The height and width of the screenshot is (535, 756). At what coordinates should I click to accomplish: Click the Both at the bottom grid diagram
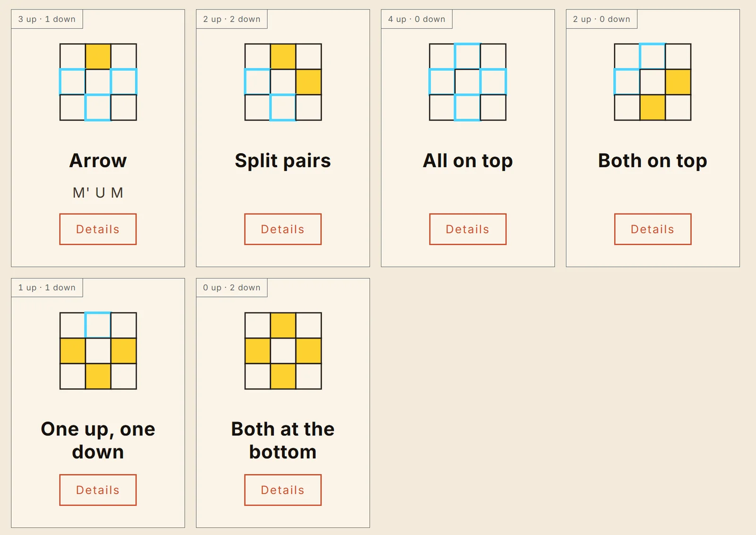(283, 351)
